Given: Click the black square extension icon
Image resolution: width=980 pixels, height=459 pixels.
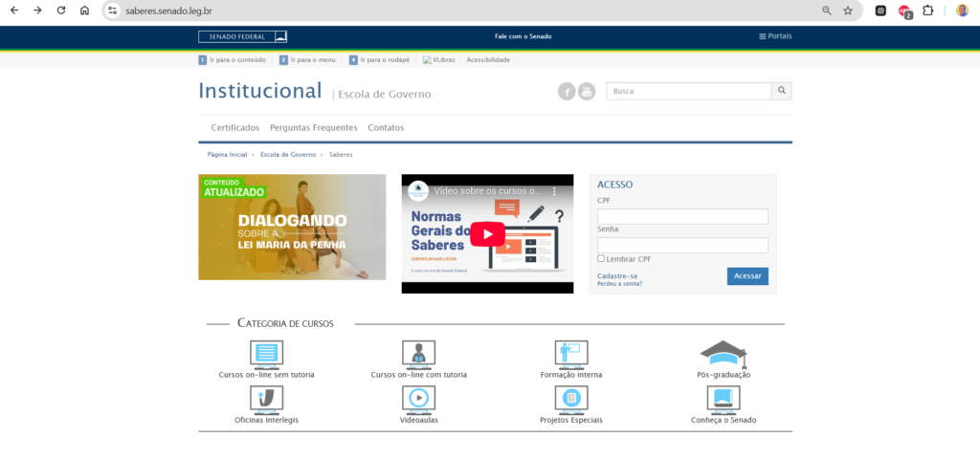Looking at the screenshot, I should point(880,11).
